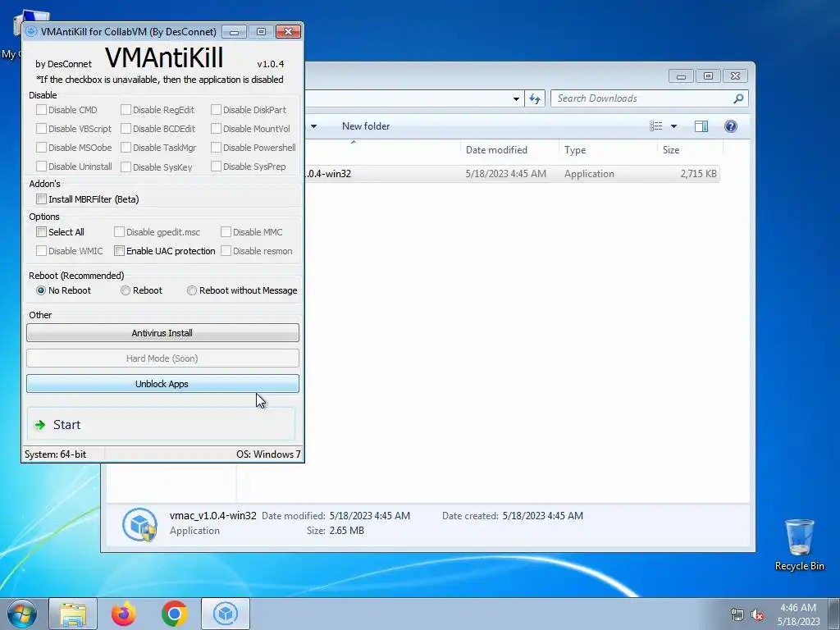
Task: Click the Start button in VMAntiKill
Action: [161, 425]
